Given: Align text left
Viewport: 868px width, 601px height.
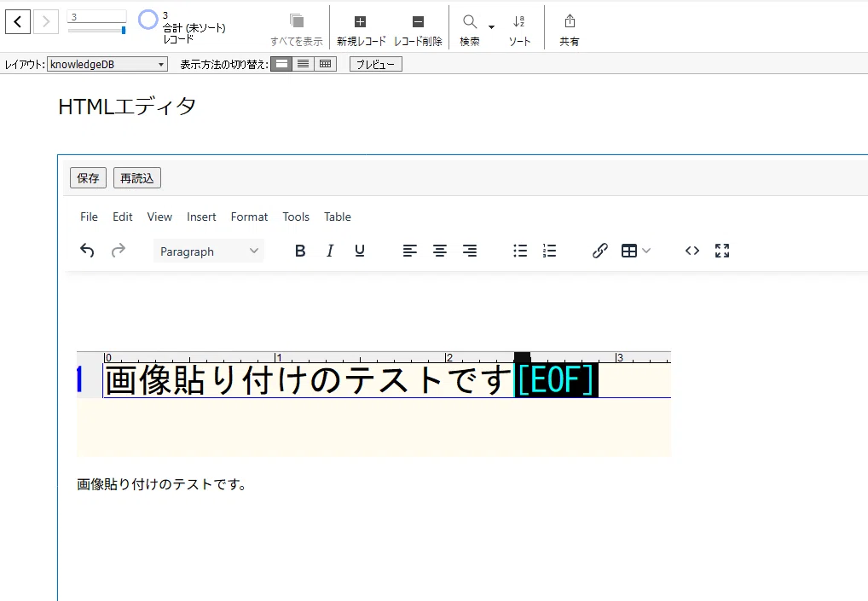Looking at the screenshot, I should click(x=409, y=251).
